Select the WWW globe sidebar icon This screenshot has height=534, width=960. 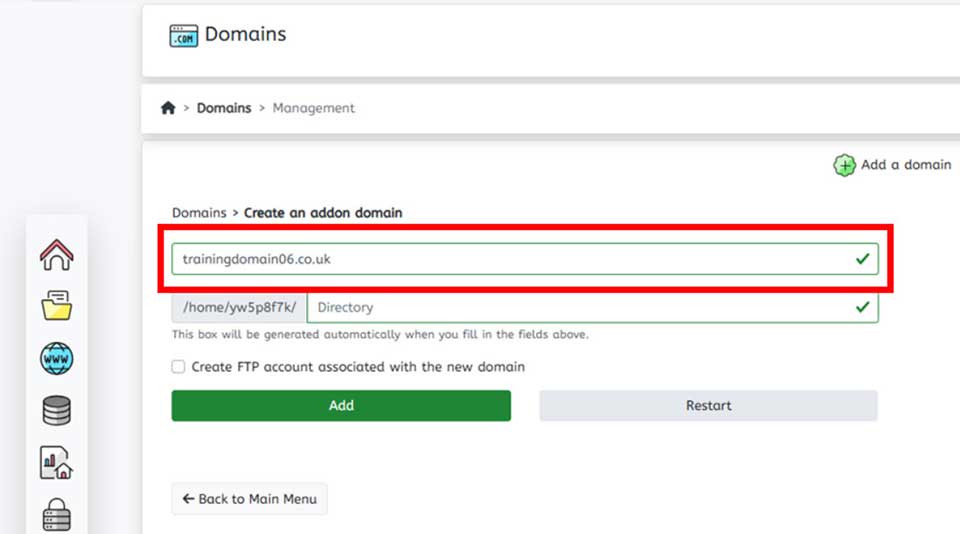[57, 357]
